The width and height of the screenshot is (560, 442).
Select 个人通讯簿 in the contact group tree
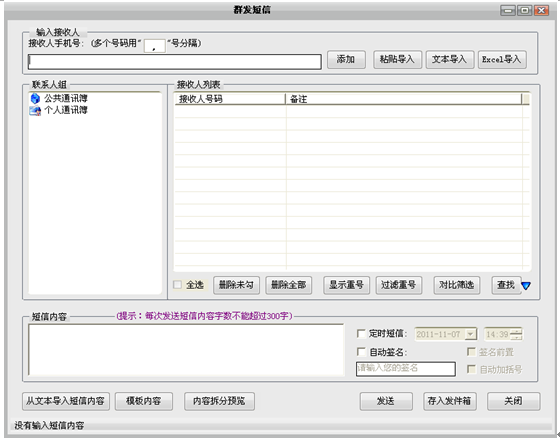tap(66, 110)
